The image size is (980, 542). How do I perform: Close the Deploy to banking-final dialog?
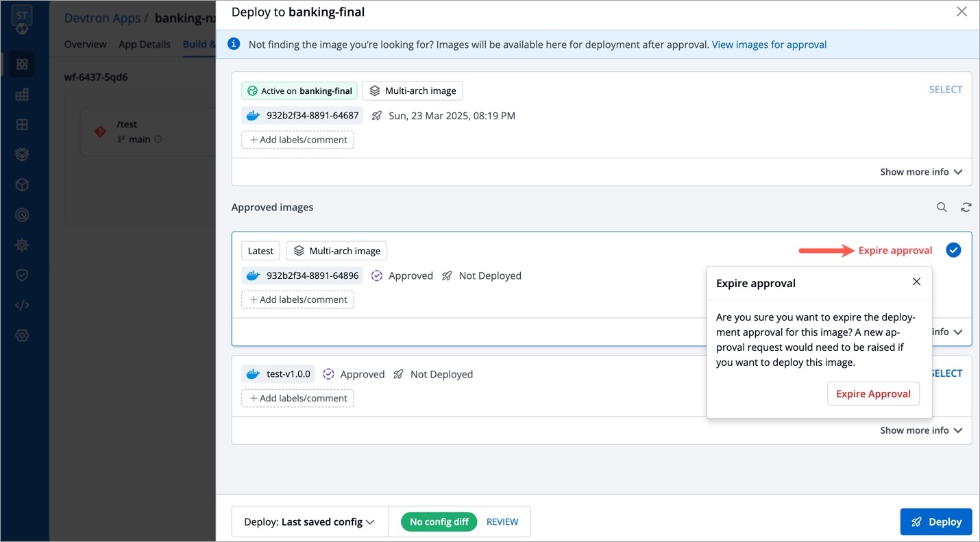961,12
